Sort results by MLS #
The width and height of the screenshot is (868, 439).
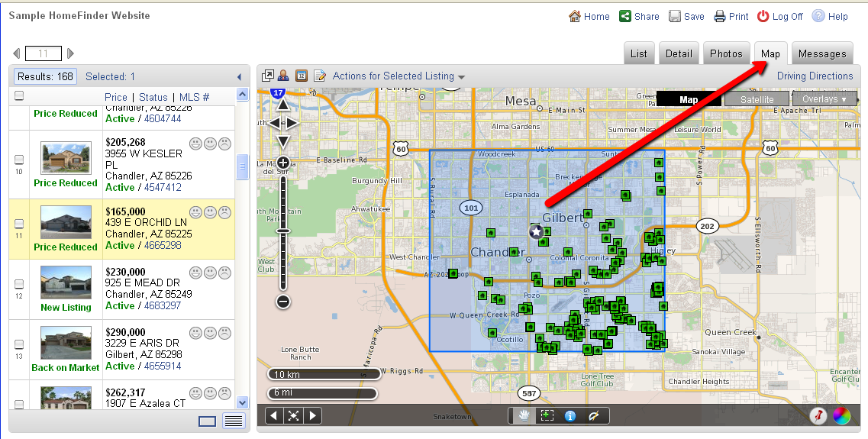[195, 97]
